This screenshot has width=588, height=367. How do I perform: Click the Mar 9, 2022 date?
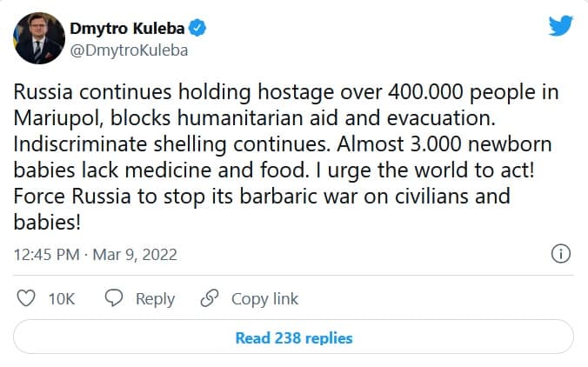click(136, 255)
